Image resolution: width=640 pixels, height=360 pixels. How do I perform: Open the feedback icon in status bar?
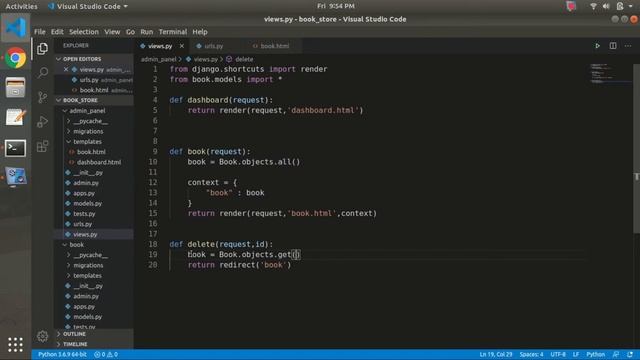616,354
